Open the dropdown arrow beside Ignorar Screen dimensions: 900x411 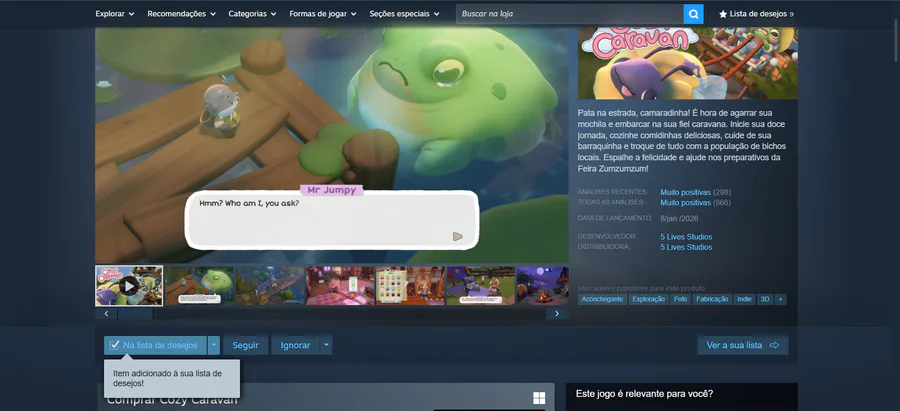(x=326, y=345)
